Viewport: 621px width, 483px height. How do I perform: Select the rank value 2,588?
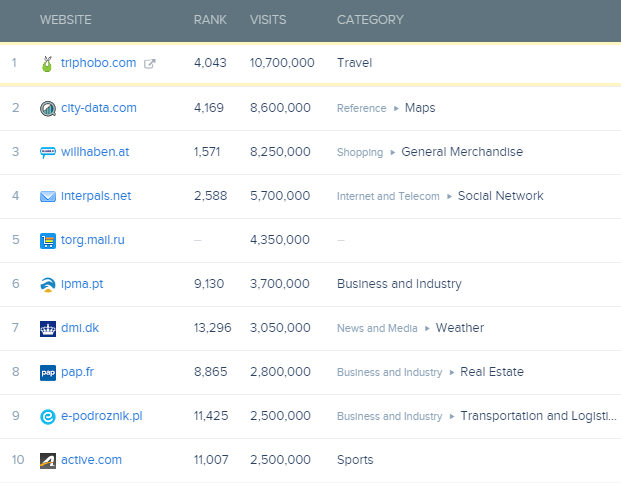point(210,196)
